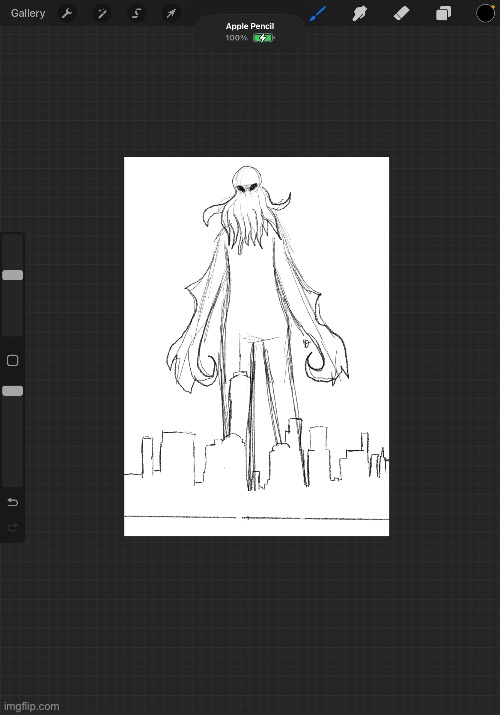Tap the square modify button in sidebar
This screenshot has width=500, height=715.
(13, 361)
